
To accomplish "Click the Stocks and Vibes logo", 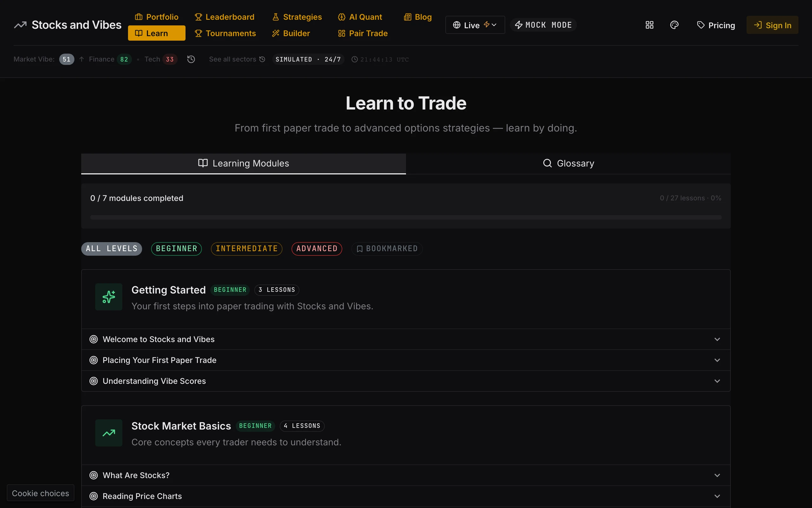I will click(x=68, y=25).
